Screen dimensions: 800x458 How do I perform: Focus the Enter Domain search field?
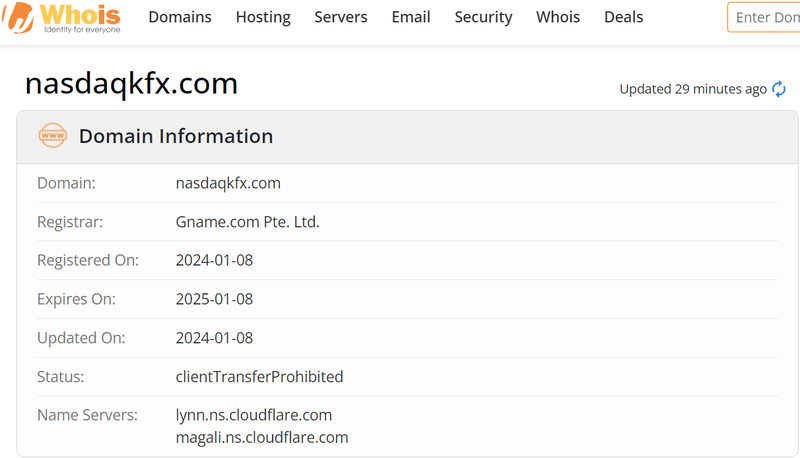click(x=764, y=17)
